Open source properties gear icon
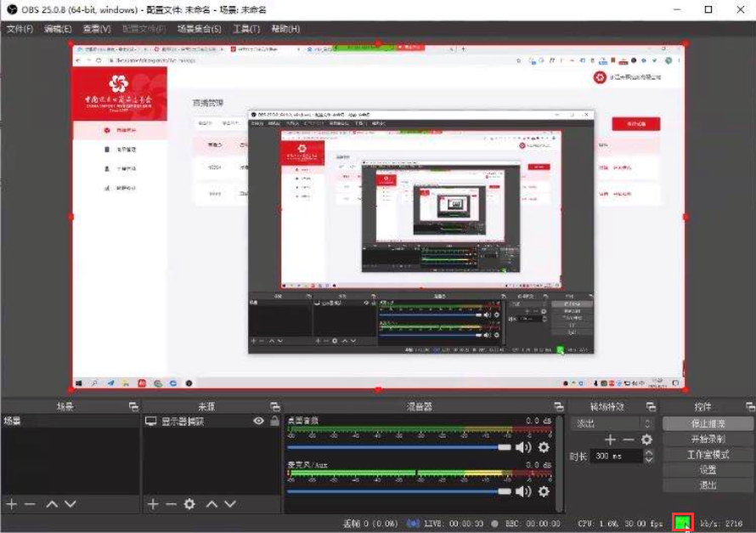The height and width of the screenshot is (533, 756). [189, 504]
